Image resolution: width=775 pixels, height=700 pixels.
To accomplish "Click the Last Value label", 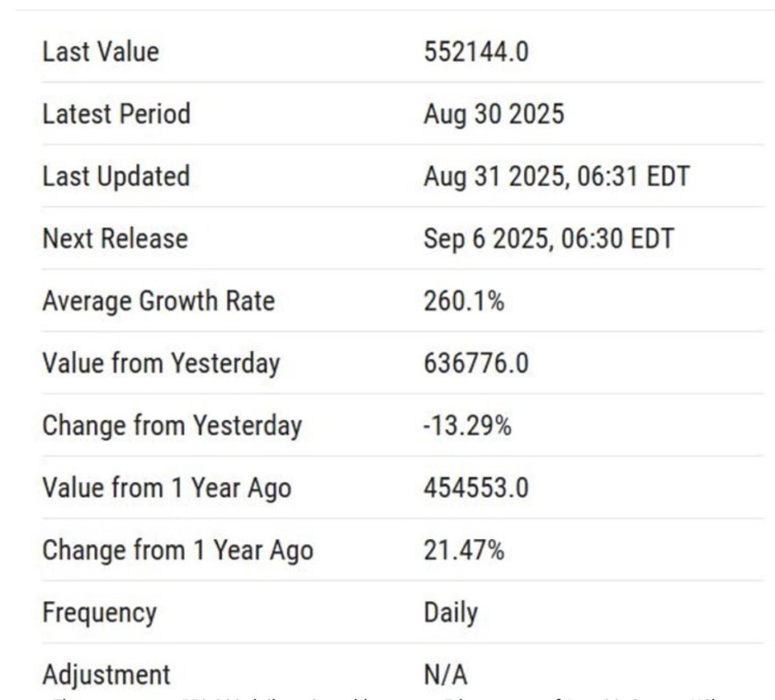I will (101, 52).
